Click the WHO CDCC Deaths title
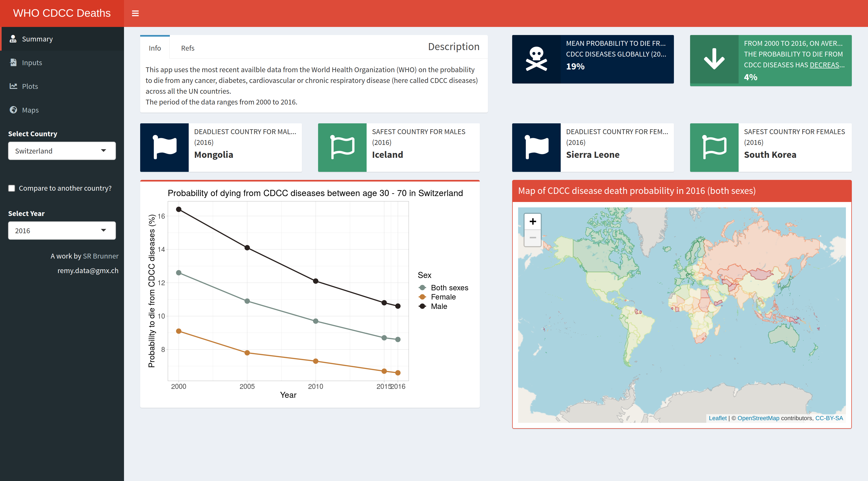The image size is (868, 481). tap(62, 13)
